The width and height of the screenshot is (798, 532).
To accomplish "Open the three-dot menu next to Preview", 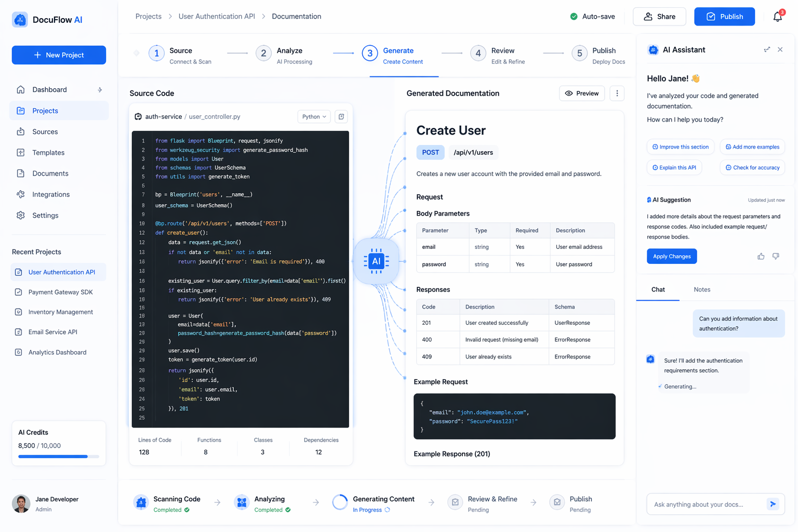I will click(617, 94).
